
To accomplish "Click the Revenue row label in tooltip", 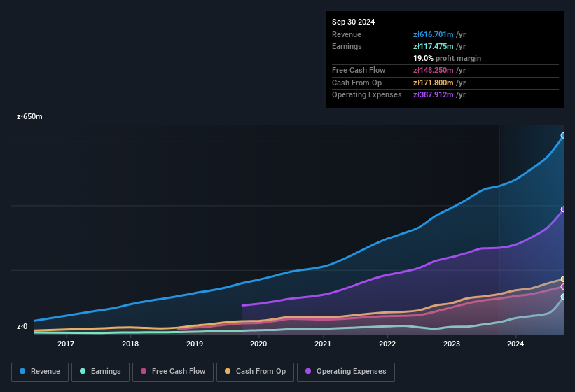I will tap(347, 34).
